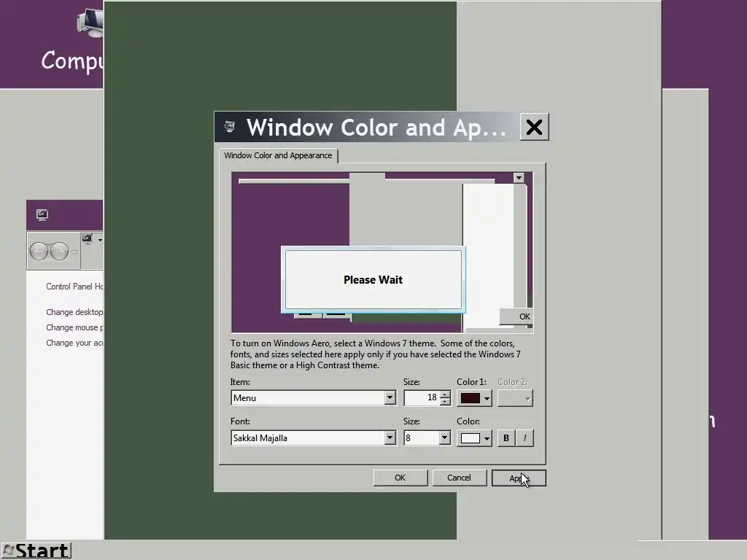The image size is (747, 560).
Task: Click the item Size field showing 18
Action: click(422, 397)
